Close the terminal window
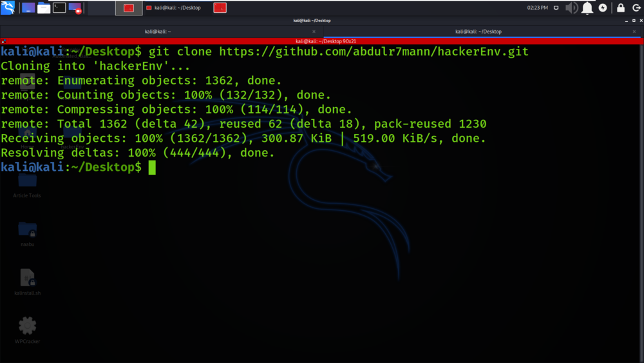This screenshot has height=363, width=644. [641, 21]
